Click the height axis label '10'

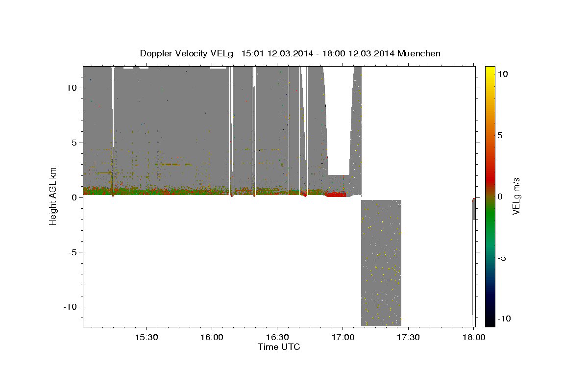[73, 88]
